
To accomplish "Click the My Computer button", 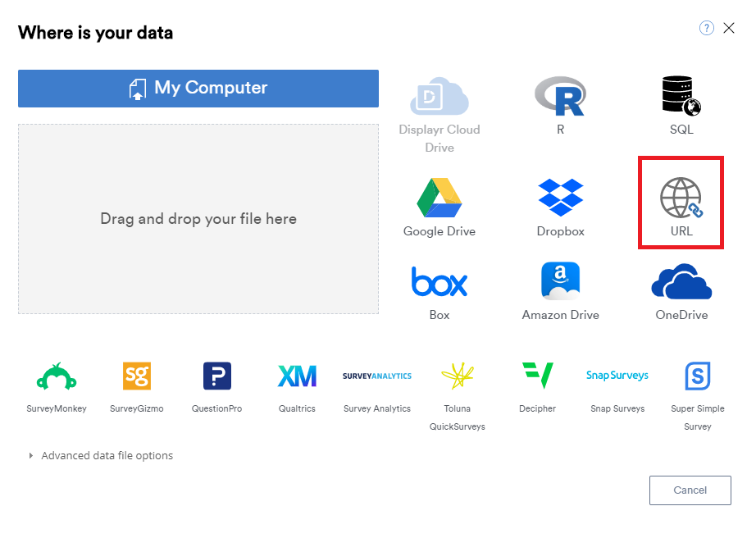I will pyautogui.click(x=198, y=89).
